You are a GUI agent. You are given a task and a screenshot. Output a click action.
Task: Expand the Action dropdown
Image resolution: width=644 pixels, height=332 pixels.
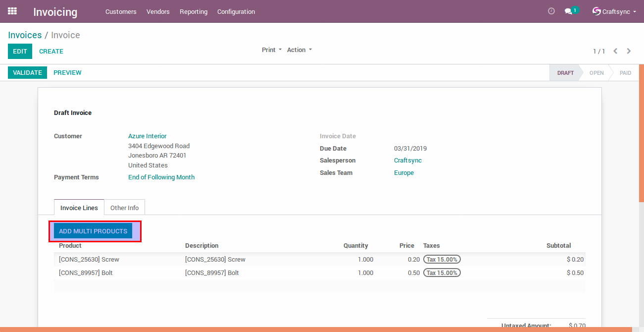coord(299,50)
